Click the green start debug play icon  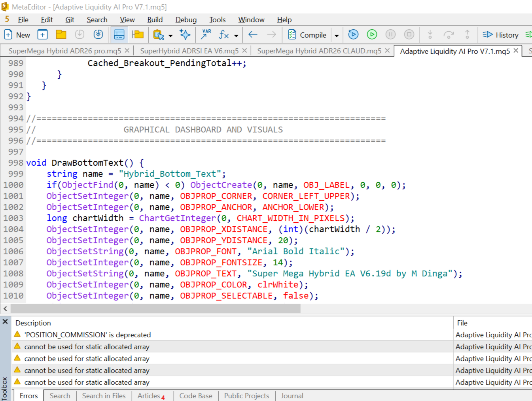(372, 35)
